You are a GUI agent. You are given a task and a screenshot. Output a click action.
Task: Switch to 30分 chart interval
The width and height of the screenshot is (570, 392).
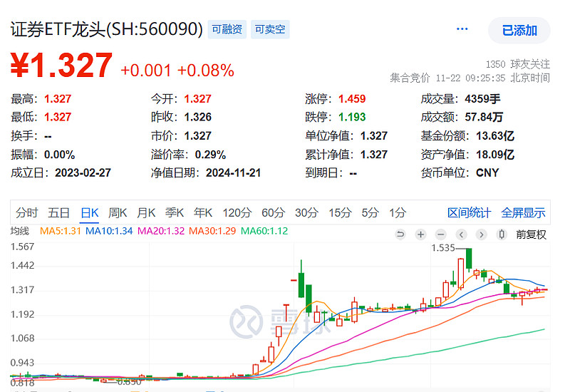point(306,212)
